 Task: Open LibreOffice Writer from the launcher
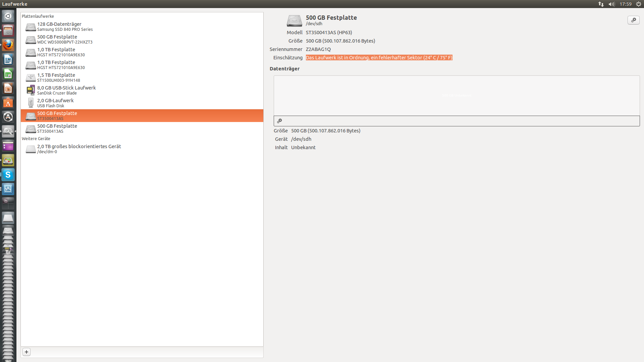[x=8, y=60]
